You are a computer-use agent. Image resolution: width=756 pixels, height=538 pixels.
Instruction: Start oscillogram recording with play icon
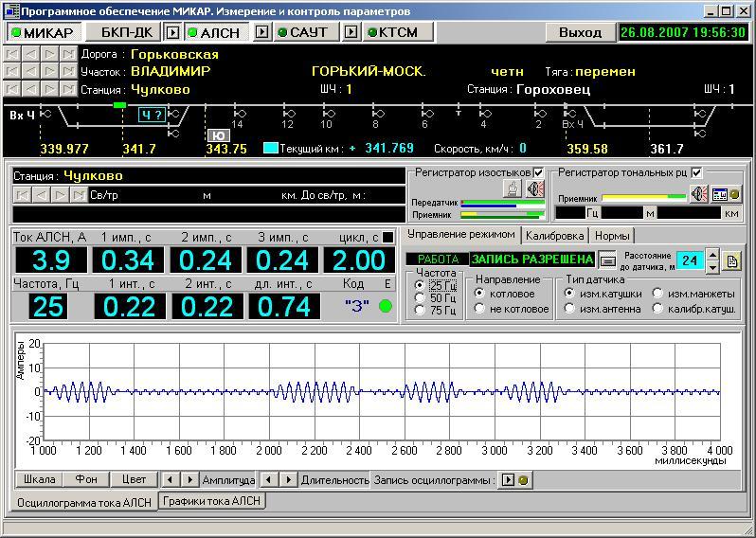coord(507,480)
